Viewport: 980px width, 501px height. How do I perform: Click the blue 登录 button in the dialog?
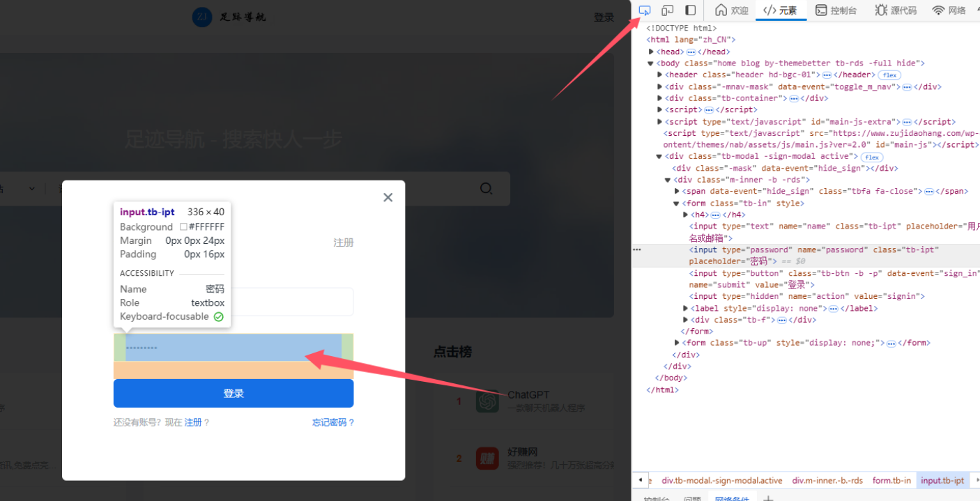[x=233, y=394]
